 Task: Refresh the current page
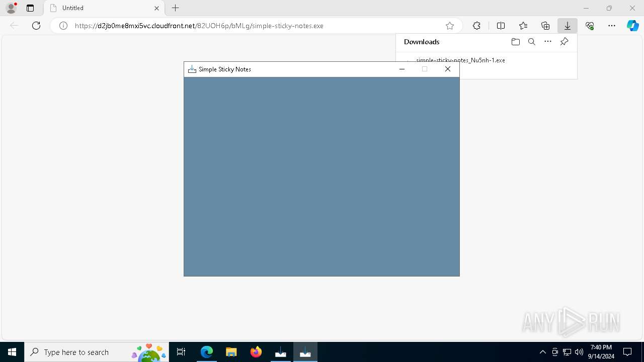point(36,26)
